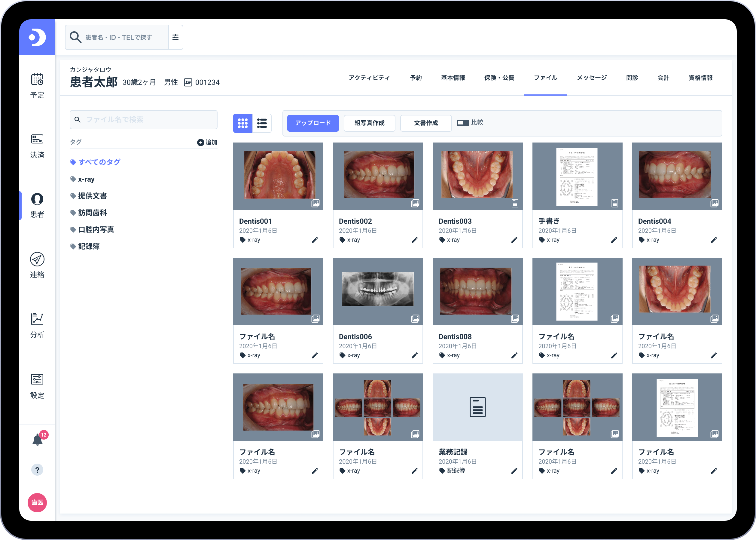Open the Dentis006 panoramic x-ray thumbnail
This screenshot has height=540, width=756.
pyautogui.click(x=377, y=289)
